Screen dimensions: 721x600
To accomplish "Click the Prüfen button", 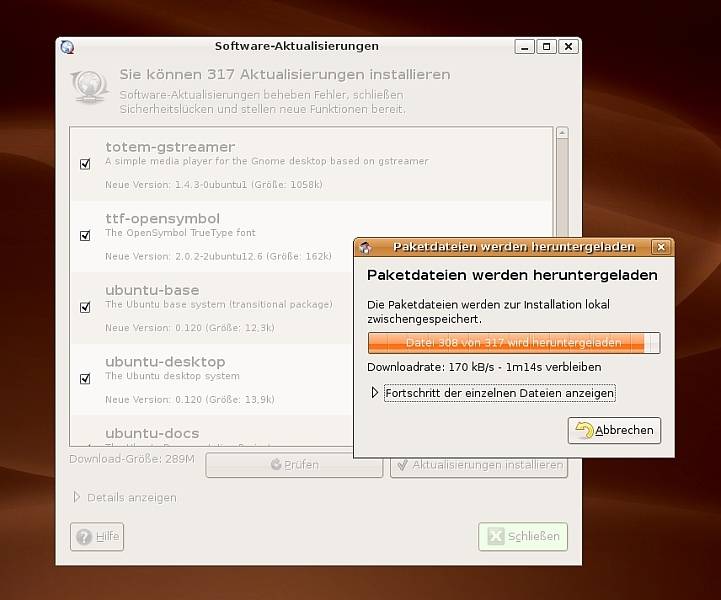I will point(294,465).
